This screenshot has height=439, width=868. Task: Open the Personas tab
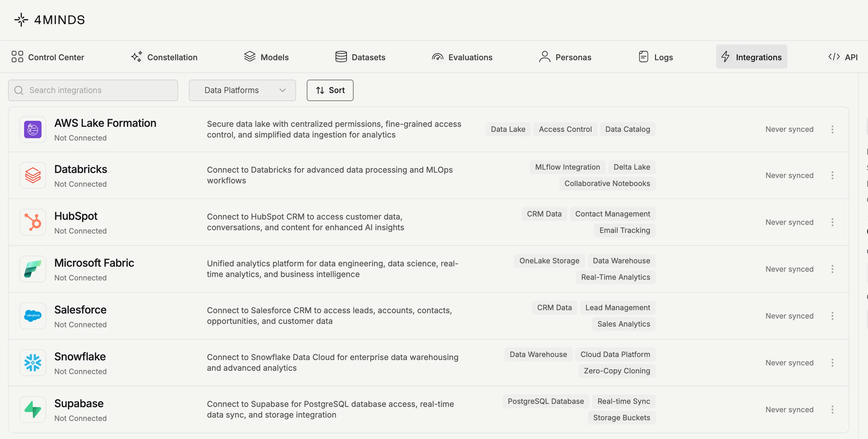pos(565,57)
